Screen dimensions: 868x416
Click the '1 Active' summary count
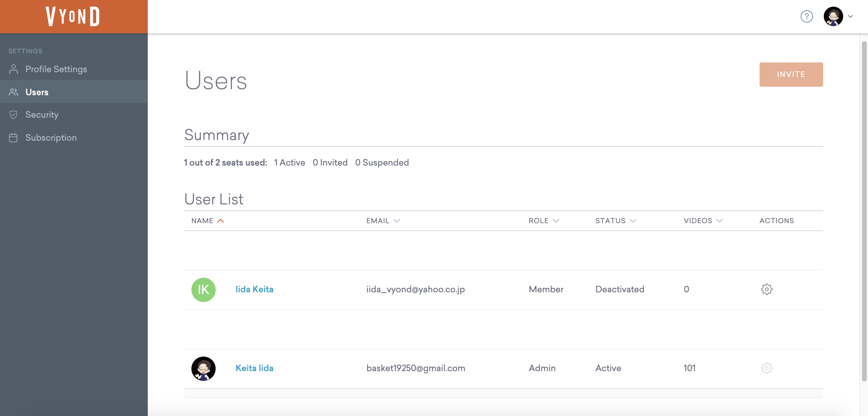point(290,163)
